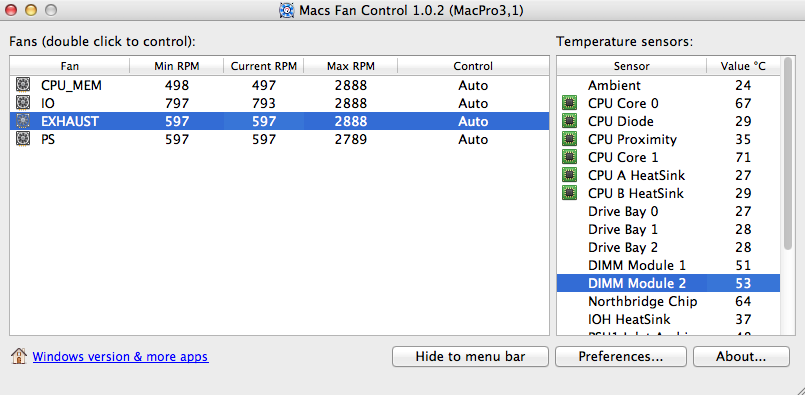Select the CPU Diode sensor name

tap(621, 121)
